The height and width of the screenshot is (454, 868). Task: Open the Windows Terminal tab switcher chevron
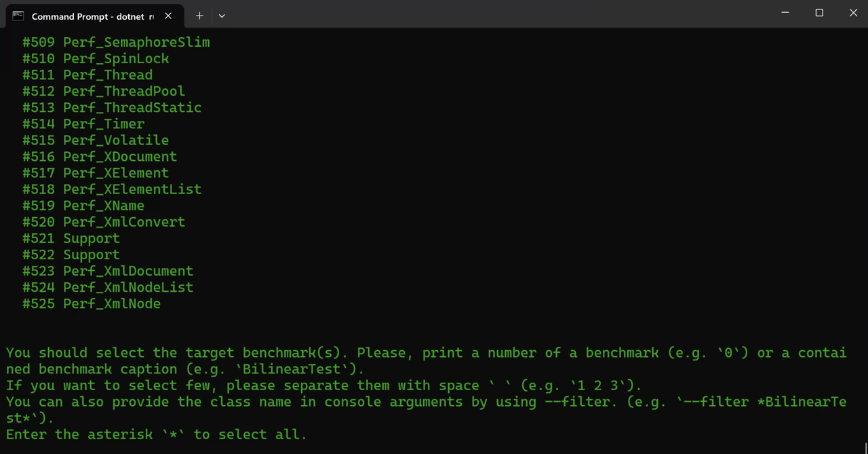pyautogui.click(x=221, y=15)
